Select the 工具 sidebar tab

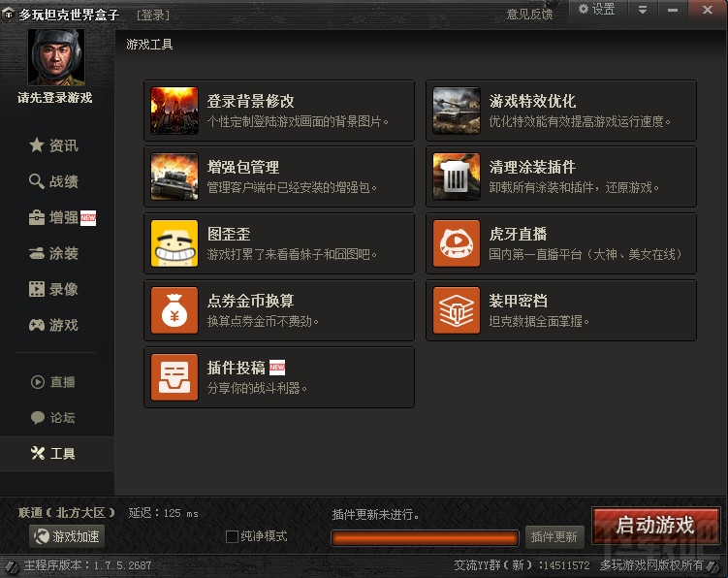[57, 454]
